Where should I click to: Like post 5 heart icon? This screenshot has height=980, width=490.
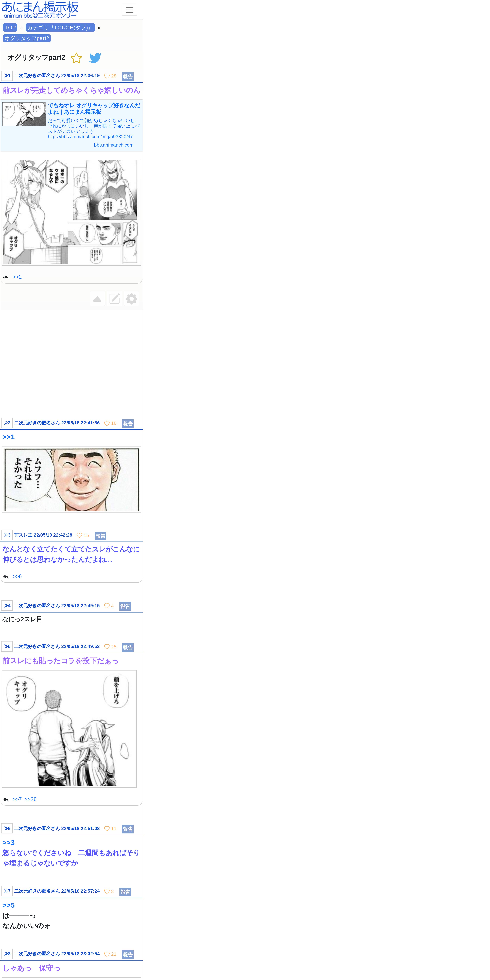click(107, 647)
